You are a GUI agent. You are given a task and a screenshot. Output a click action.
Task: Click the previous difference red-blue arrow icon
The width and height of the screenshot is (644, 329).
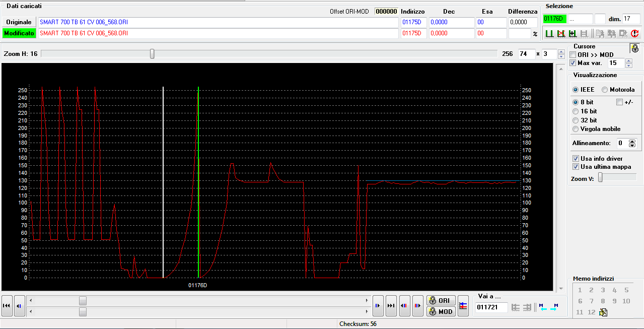(x=405, y=306)
